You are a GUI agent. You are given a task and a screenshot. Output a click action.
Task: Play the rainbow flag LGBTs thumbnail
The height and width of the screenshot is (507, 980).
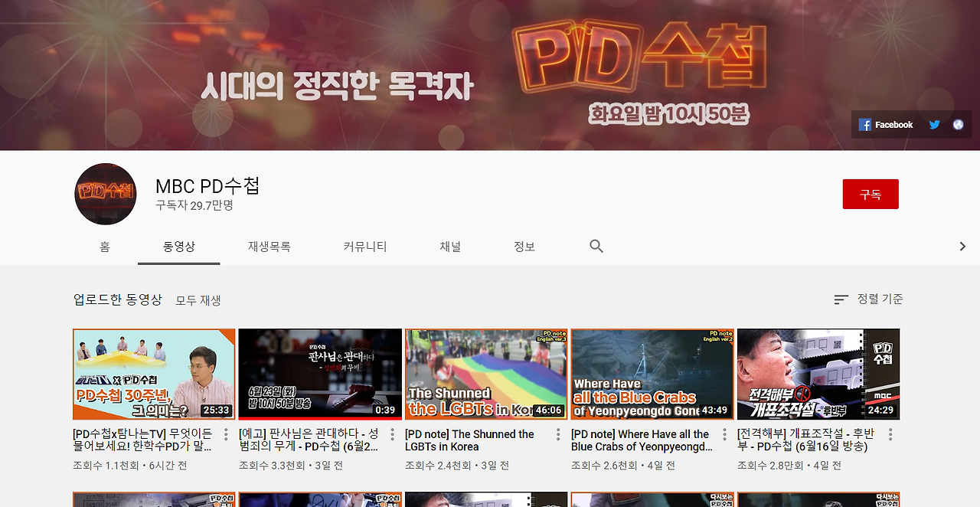pyautogui.click(x=486, y=375)
